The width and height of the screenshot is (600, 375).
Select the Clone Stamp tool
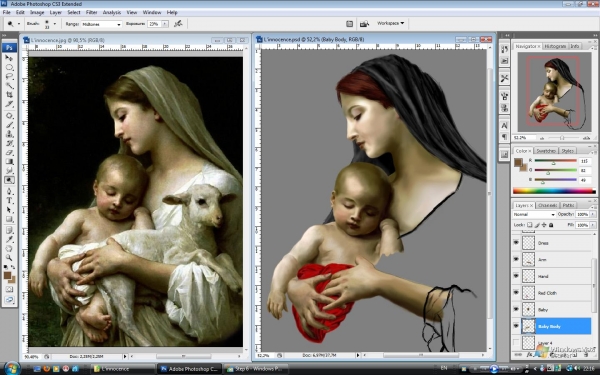(x=9, y=134)
